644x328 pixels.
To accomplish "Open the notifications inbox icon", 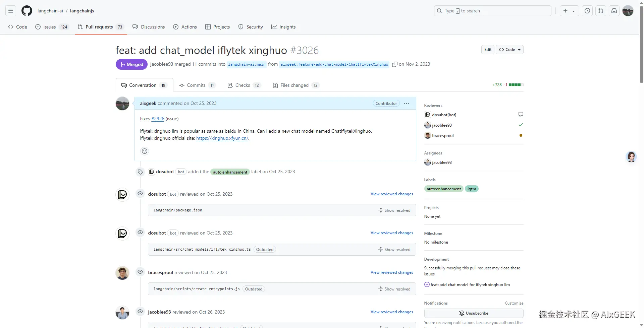I will point(614,11).
